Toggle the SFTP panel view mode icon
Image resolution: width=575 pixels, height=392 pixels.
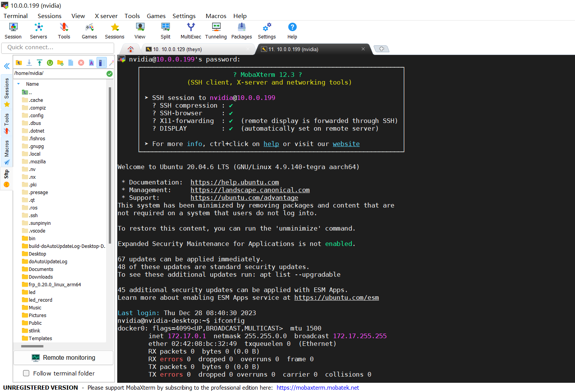[x=101, y=63]
